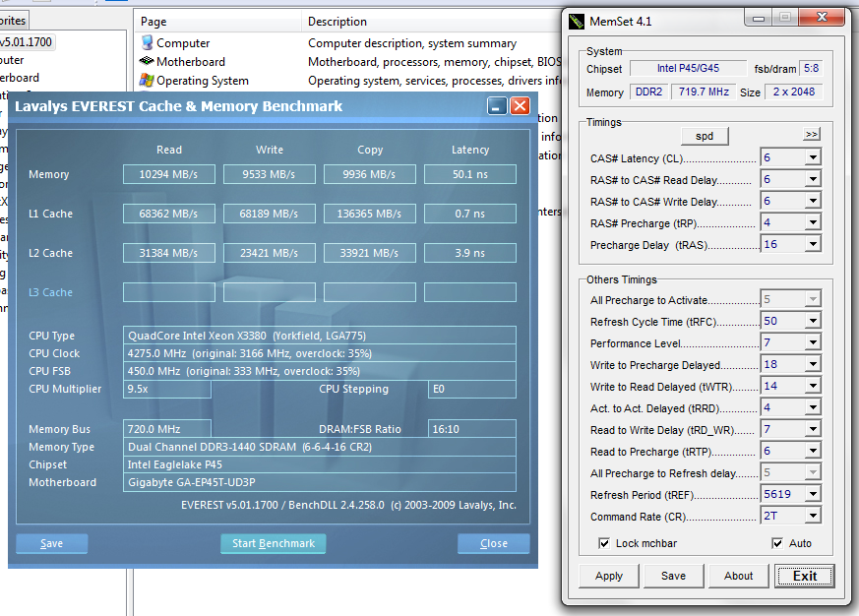
Task: Click the CPU Type field QuadCore Intel Xeon X3380
Action: coord(320,336)
